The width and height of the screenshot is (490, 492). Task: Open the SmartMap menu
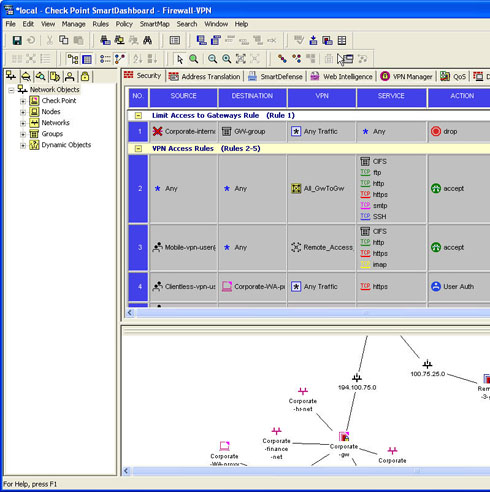click(x=155, y=24)
